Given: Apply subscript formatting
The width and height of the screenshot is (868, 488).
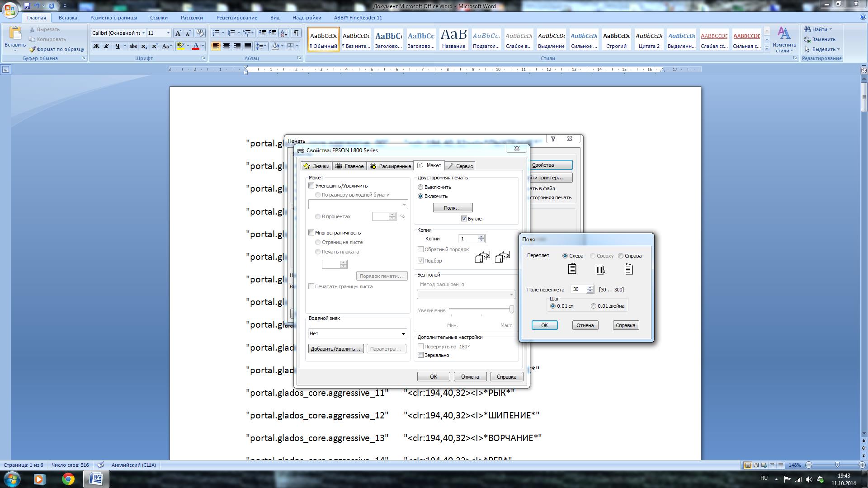Looking at the screenshot, I should coord(144,46).
